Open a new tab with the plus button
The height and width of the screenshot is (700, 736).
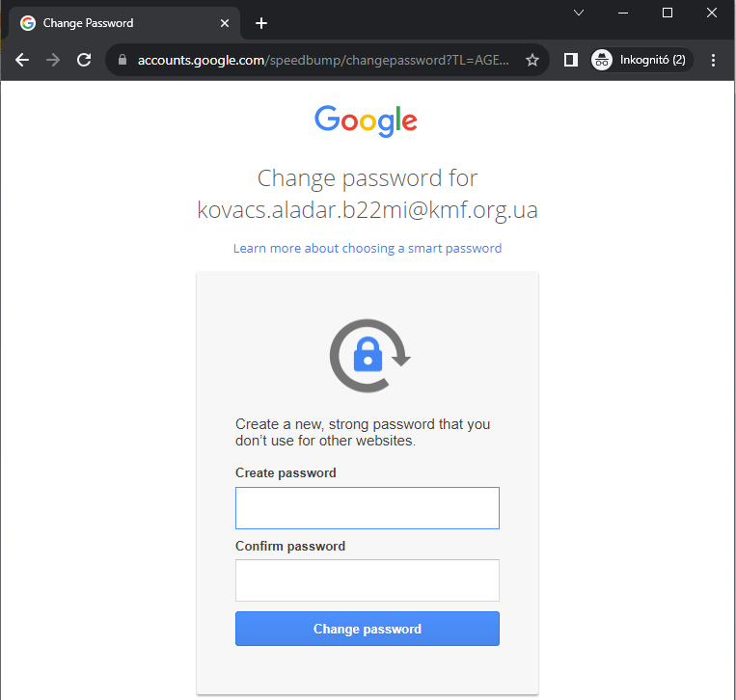261,23
